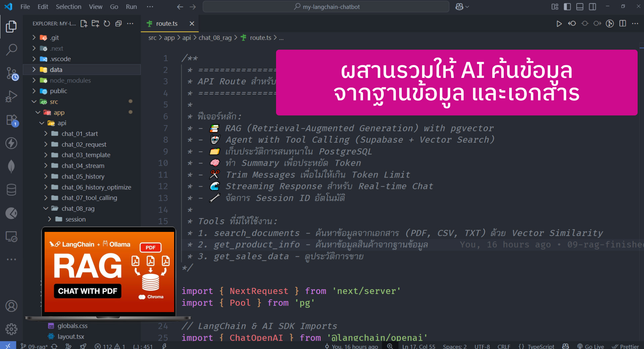
Task: Open the Source Control view
Action: [x=11, y=73]
